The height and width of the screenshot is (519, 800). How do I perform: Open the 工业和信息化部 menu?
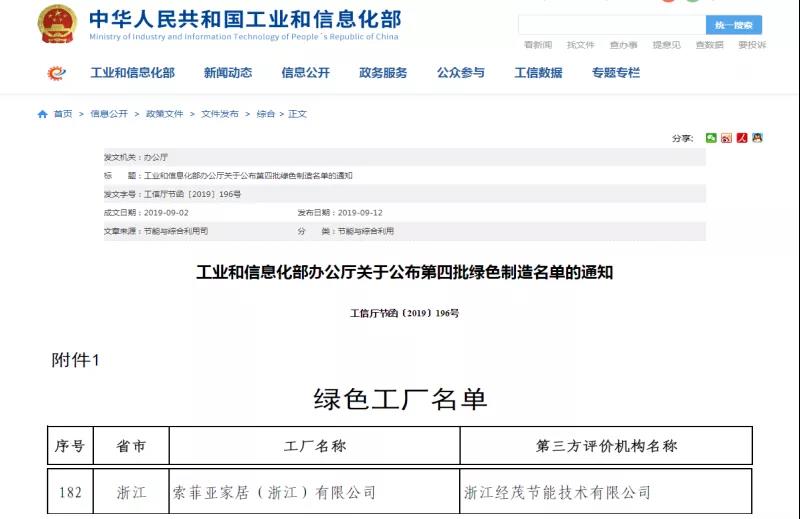coord(132,73)
